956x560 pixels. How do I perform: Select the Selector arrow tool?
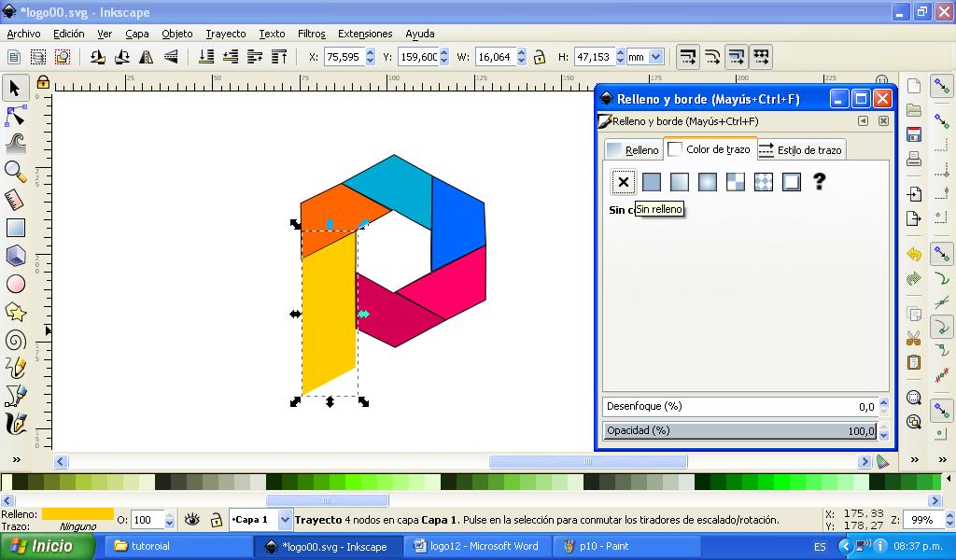pyautogui.click(x=15, y=89)
